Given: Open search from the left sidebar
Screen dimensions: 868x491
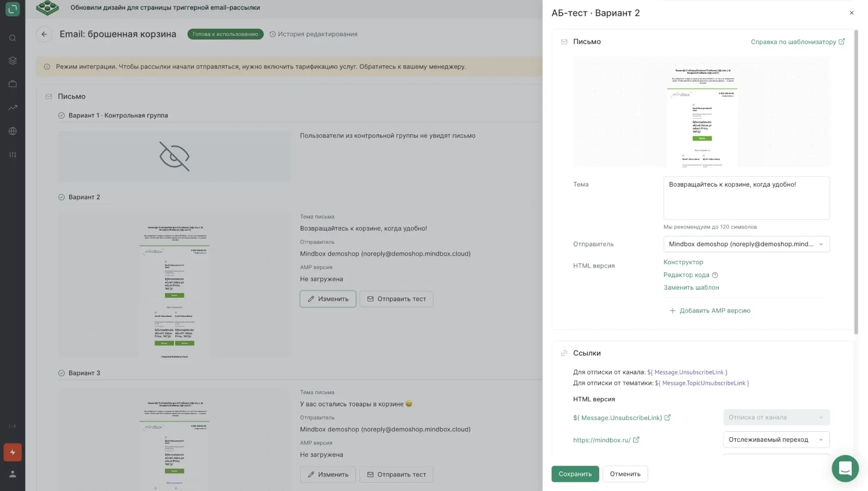Looking at the screenshot, I should coord(12,38).
